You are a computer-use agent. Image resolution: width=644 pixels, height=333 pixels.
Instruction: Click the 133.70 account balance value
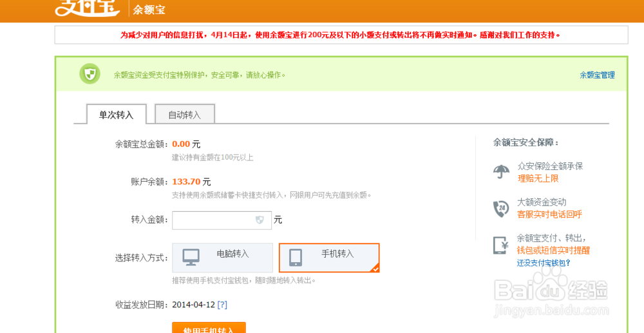(186, 182)
